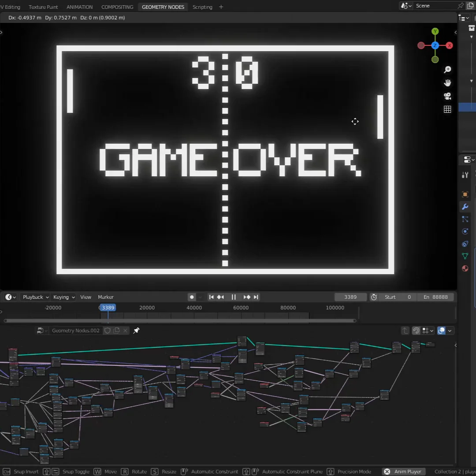Toggle the fake user shield for Geometry Nodes.002
This screenshot has width=476, height=476.
coord(107,331)
